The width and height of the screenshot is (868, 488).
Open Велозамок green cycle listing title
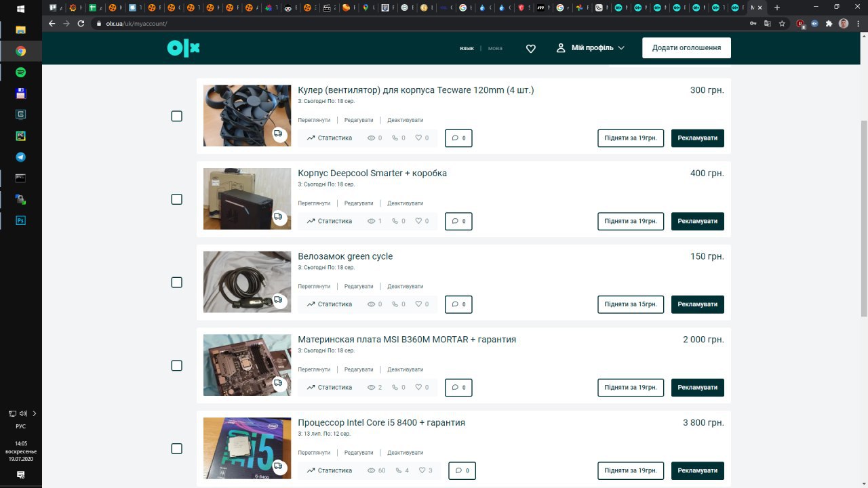[345, 256]
